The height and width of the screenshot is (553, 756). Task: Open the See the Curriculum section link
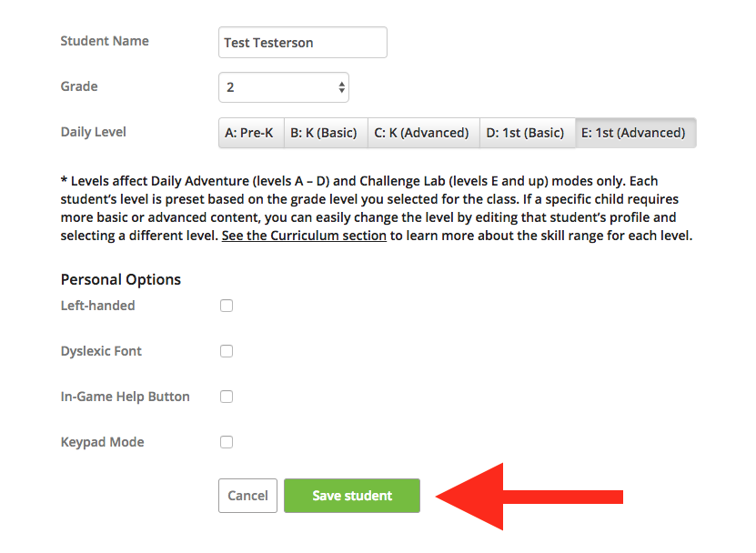[x=304, y=236]
